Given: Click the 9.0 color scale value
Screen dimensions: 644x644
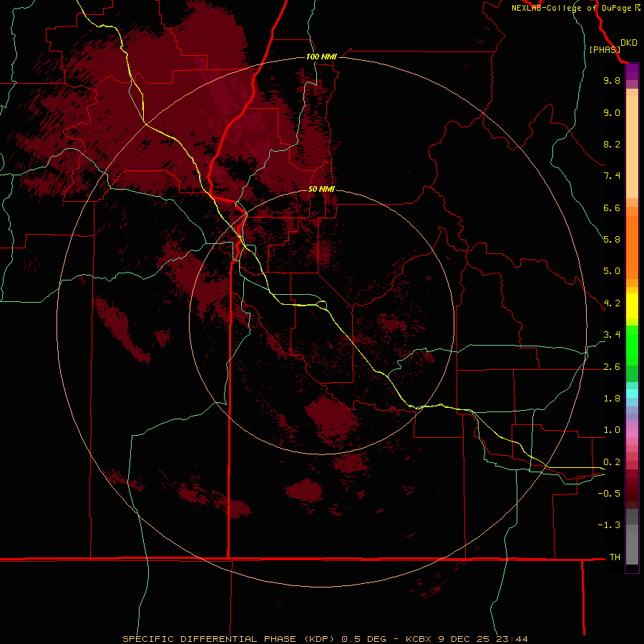Looking at the screenshot, I should pyautogui.click(x=612, y=112).
